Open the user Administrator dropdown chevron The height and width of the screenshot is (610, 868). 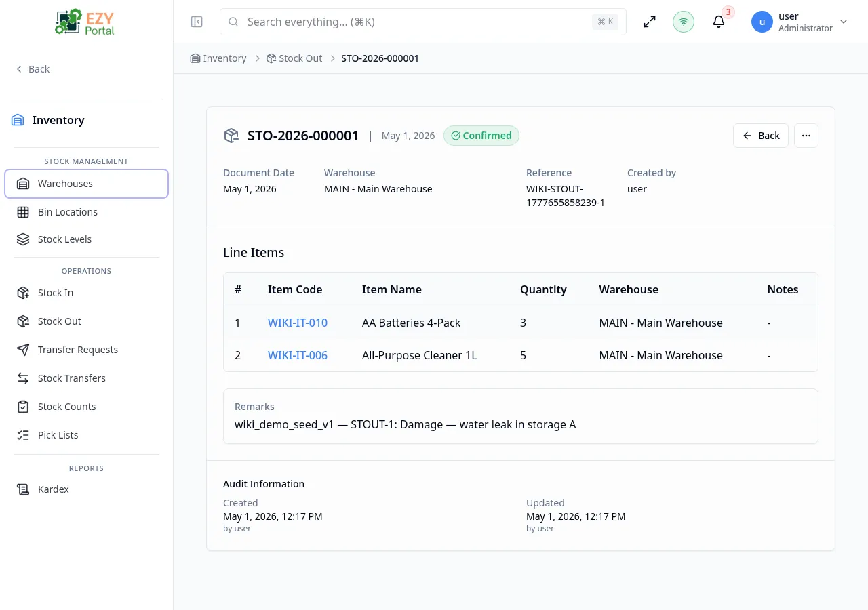click(x=844, y=22)
